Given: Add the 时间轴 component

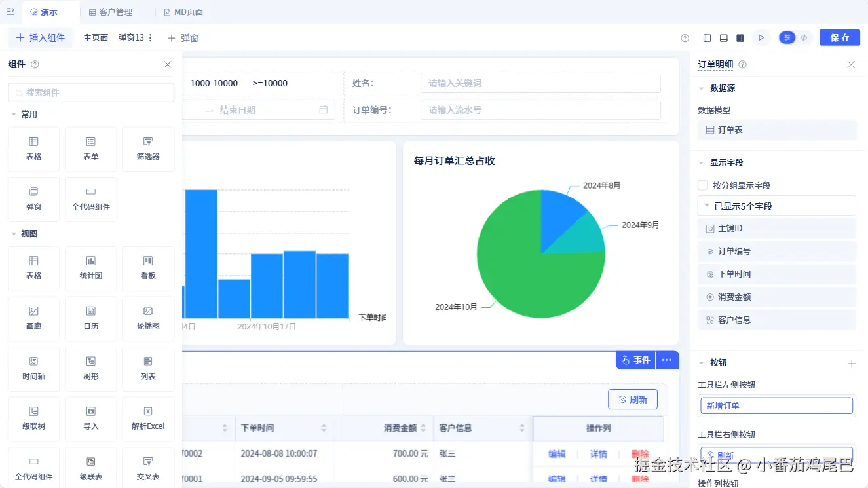Looking at the screenshot, I should pos(34,369).
